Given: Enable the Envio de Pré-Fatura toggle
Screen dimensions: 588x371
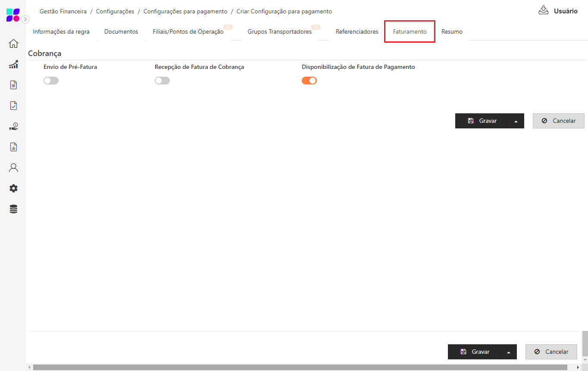Looking at the screenshot, I should (x=51, y=81).
